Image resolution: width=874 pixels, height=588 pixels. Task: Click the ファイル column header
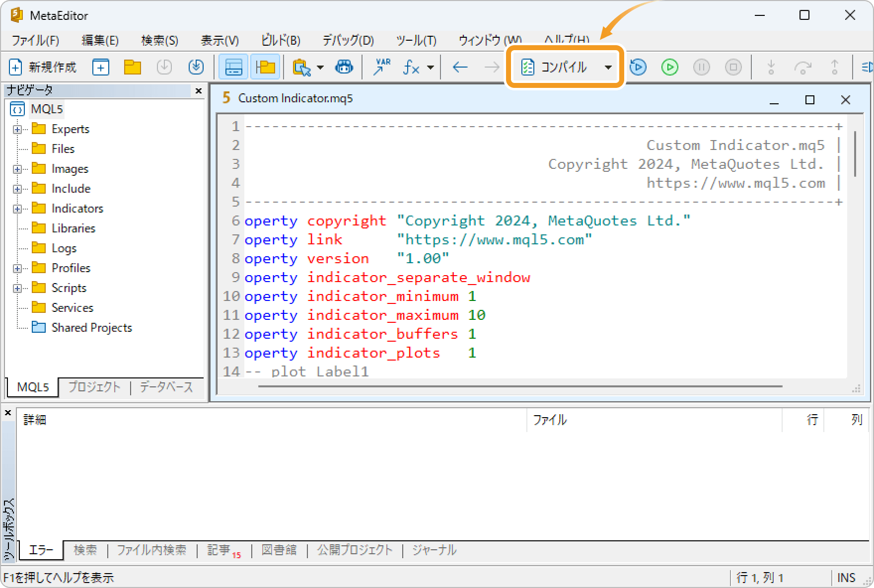coord(654,420)
